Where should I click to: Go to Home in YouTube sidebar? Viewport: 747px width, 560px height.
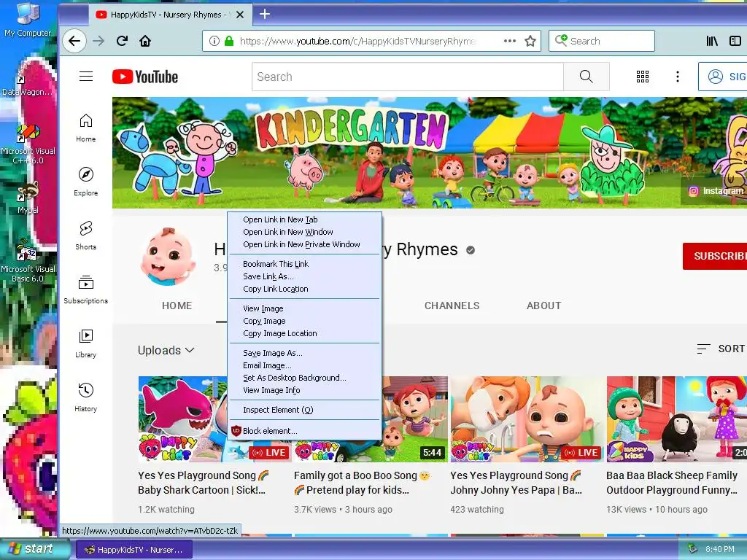(86, 128)
